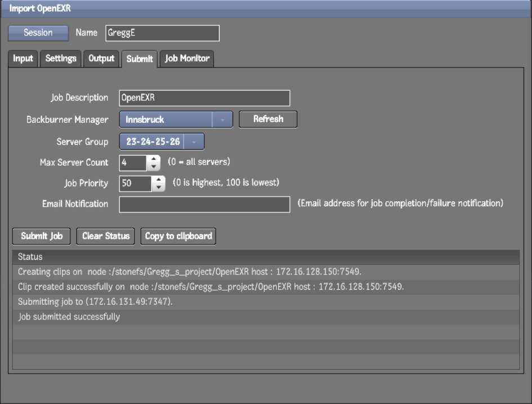Screen dimensions: 532x404
Task: Open the Settings tab
Action: click(x=61, y=59)
